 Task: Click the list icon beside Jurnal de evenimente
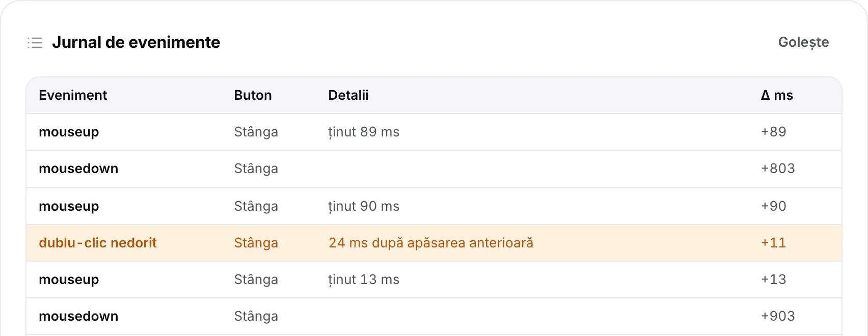coord(35,42)
